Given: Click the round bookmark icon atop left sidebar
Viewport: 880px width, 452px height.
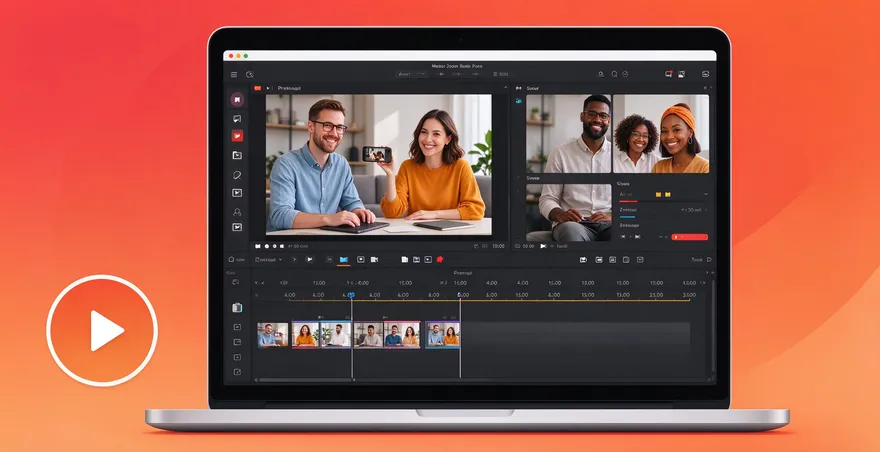Looking at the screenshot, I should click(237, 99).
